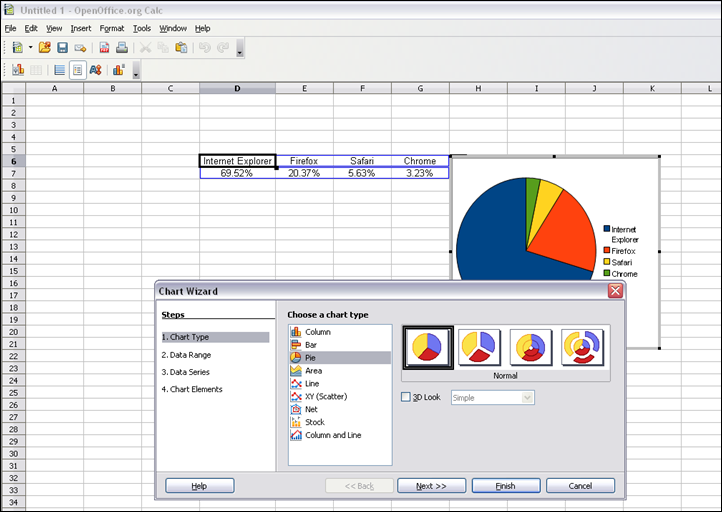This screenshot has height=512, width=722.
Task: Open the Insert menu
Action: (81, 28)
